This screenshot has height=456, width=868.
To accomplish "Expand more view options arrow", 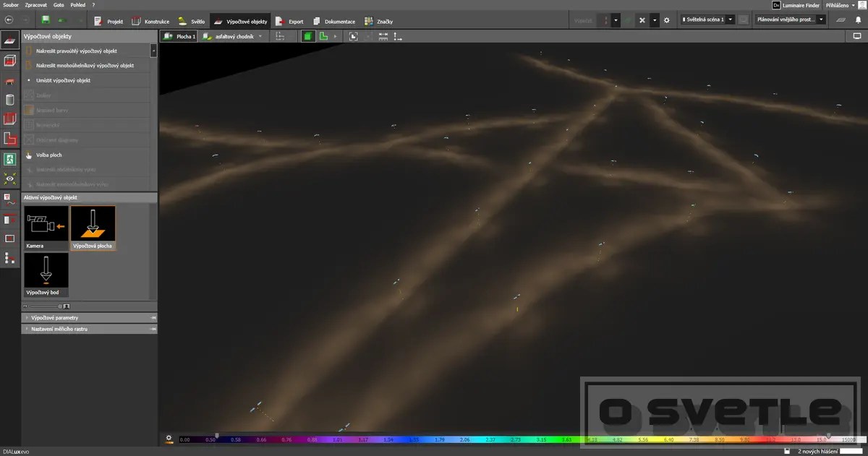I will pyautogui.click(x=335, y=35).
